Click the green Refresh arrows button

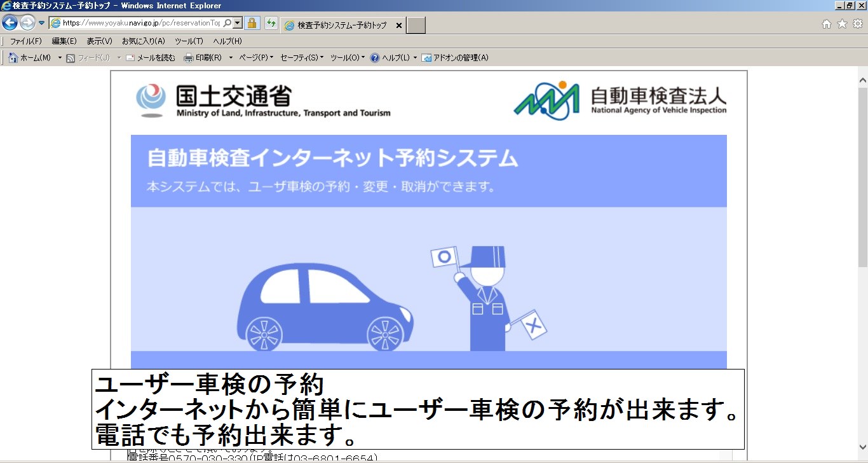coord(271,24)
